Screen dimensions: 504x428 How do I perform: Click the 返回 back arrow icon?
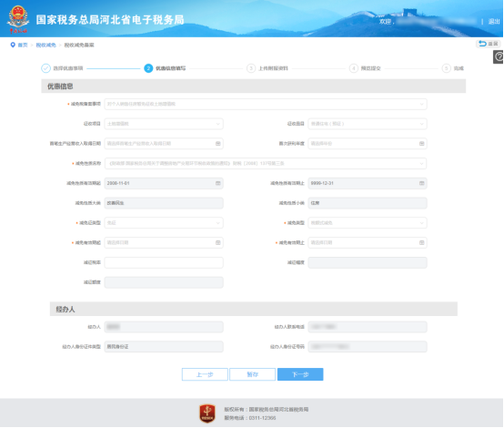click(x=482, y=44)
